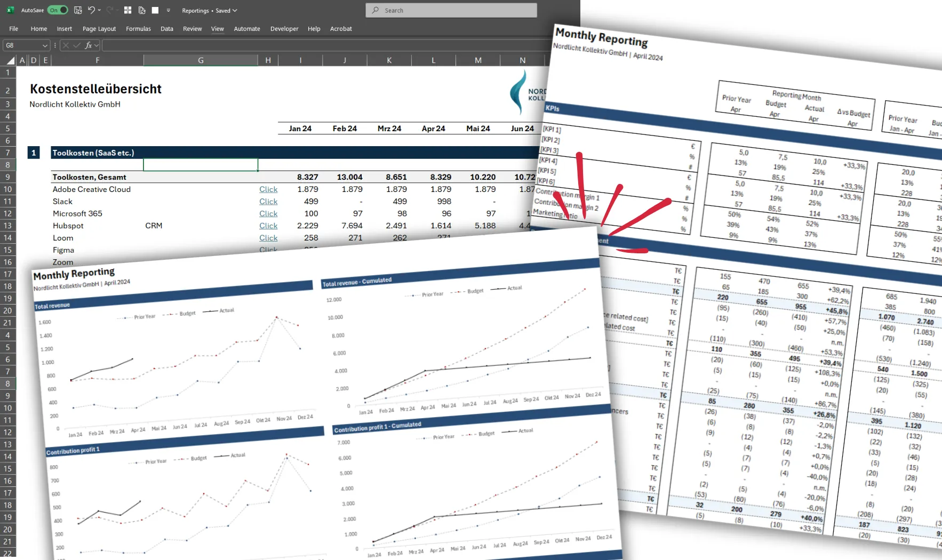The width and height of the screenshot is (942, 560).
Task: Click the white square icon in quick access toolbar
Action: point(155,10)
